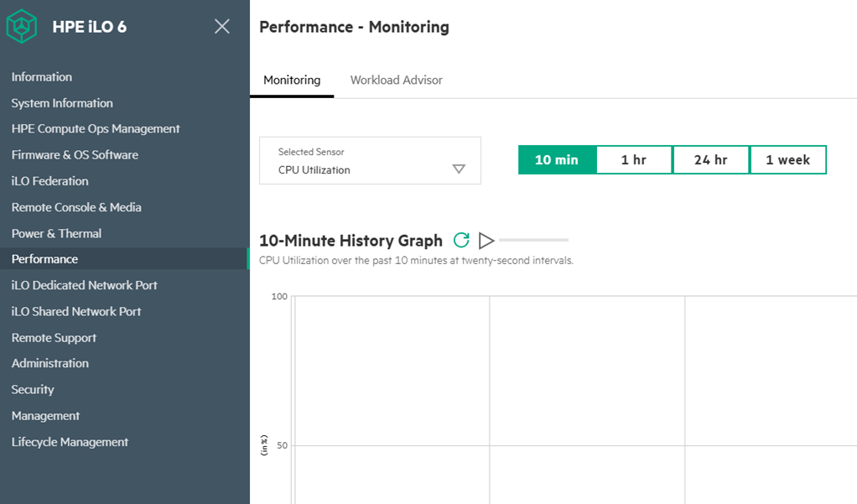Select the 24 hr time range

click(x=710, y=160)
